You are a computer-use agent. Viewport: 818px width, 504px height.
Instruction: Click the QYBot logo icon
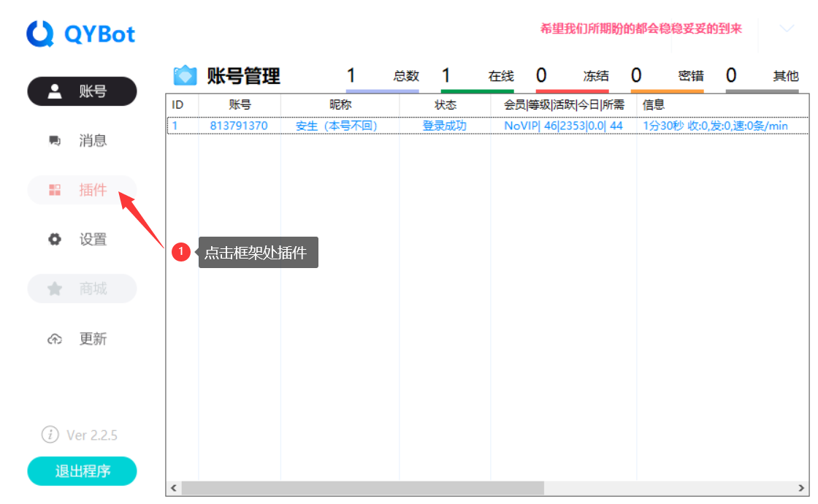click(40, 34)
